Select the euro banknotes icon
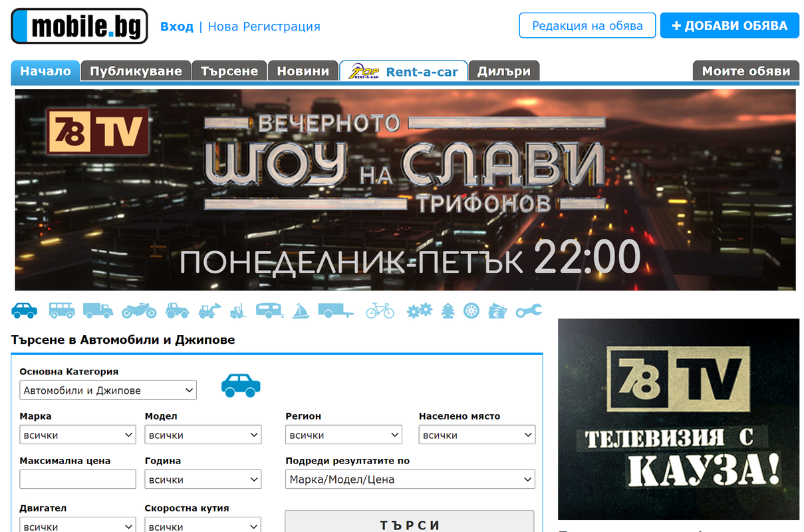The height and width of the screenshot is (532, 804). (498, 311)
